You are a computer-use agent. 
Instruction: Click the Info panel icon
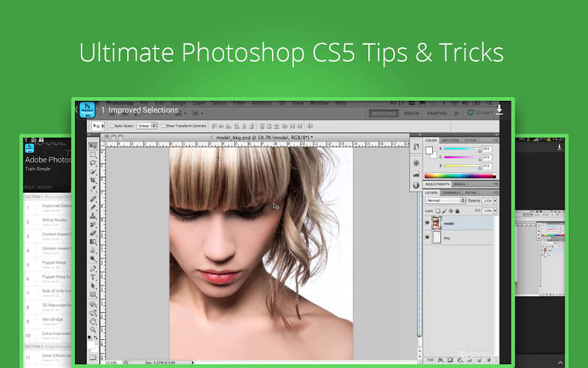pyautogui.click(x=416, y=185)
